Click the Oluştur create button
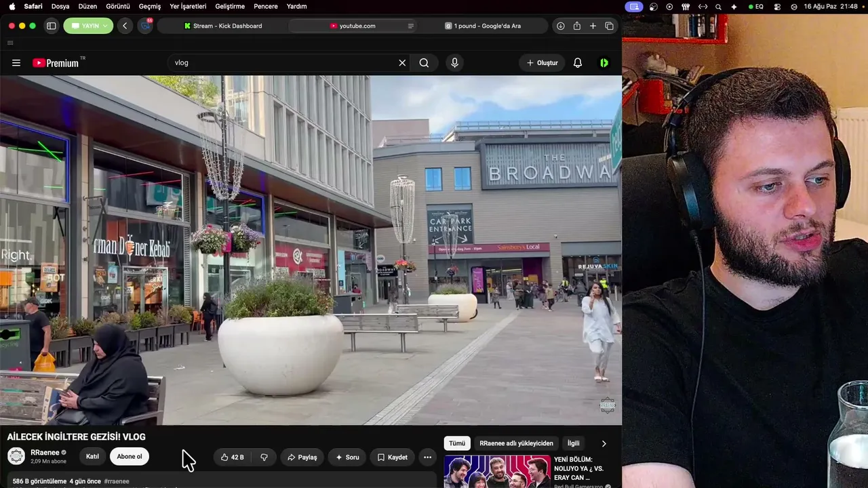 pos(542,62)
